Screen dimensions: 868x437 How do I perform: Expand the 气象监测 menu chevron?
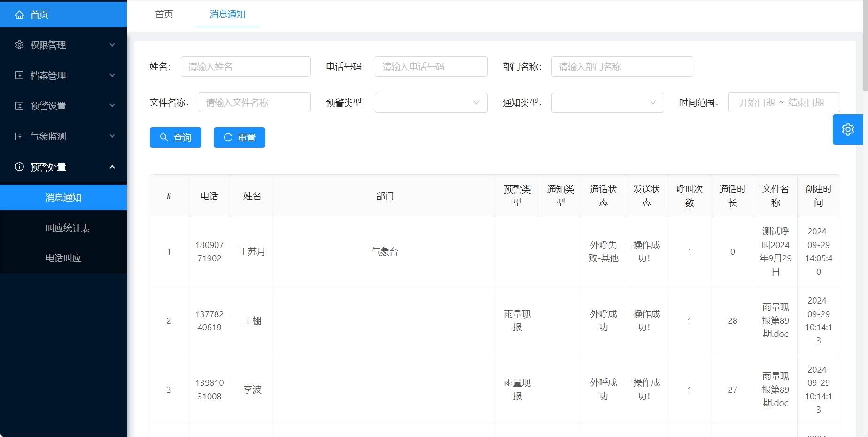click(x=112, y=136)
